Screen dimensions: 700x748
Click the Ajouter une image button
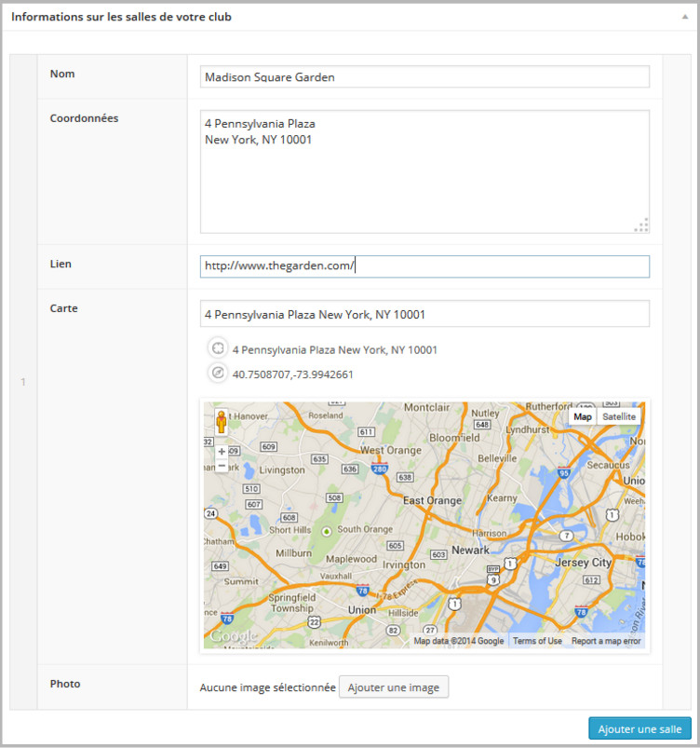pyautogui.click(x=394, y=687)
